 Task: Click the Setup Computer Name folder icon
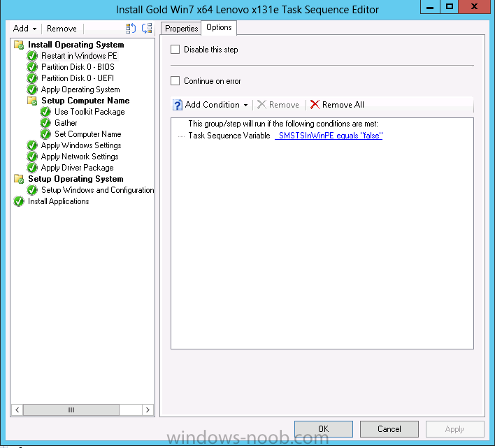tap(32, 101)
